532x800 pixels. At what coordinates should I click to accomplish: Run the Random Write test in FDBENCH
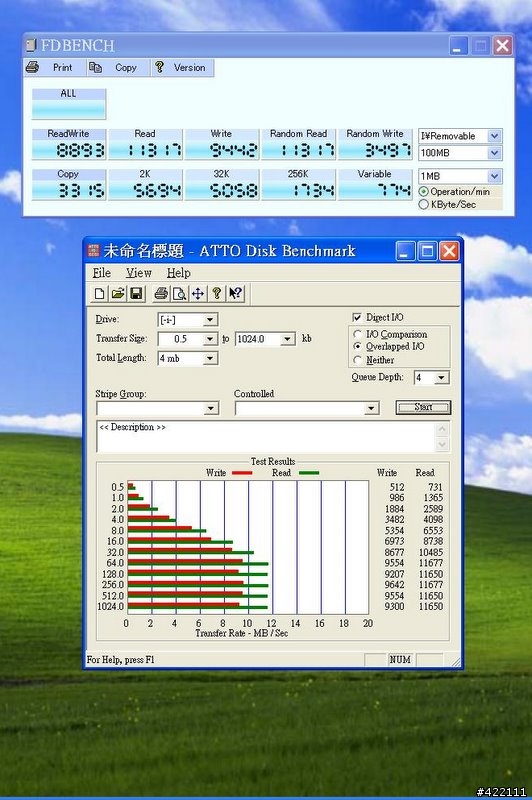[x=375, y=144]
